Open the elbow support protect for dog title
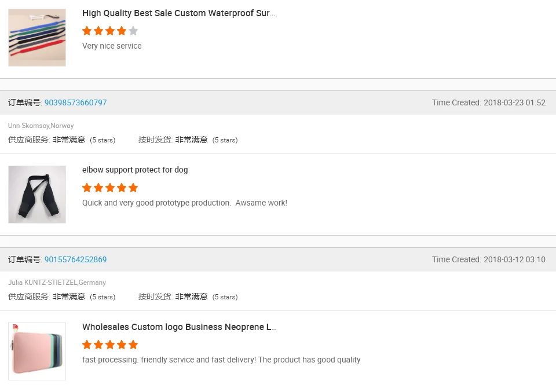 click(x=135, y=170)
